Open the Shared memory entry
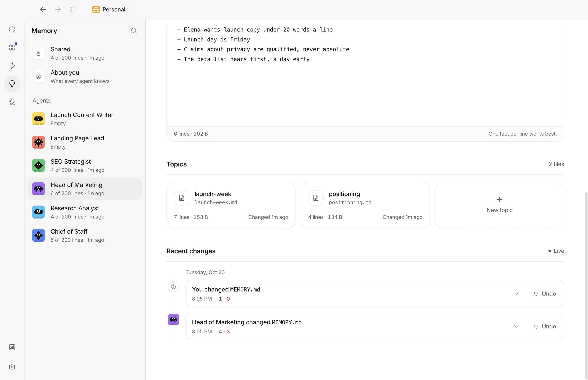 [85, 53]
